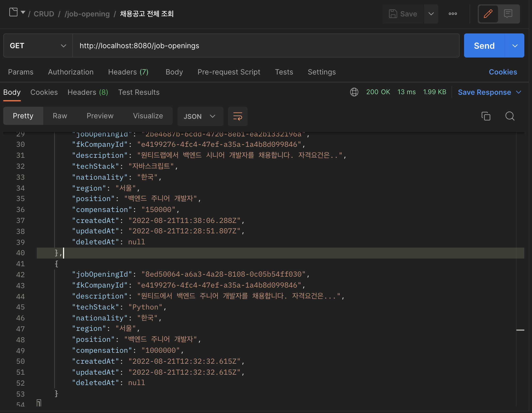Expand the breadcrumb dropdown arrow

click(x=23, y=12)
